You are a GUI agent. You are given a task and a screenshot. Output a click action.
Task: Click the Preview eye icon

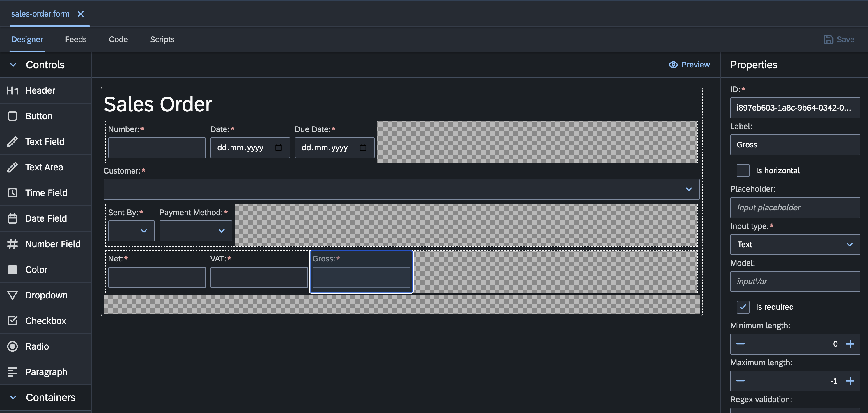[x=673, y=65]
